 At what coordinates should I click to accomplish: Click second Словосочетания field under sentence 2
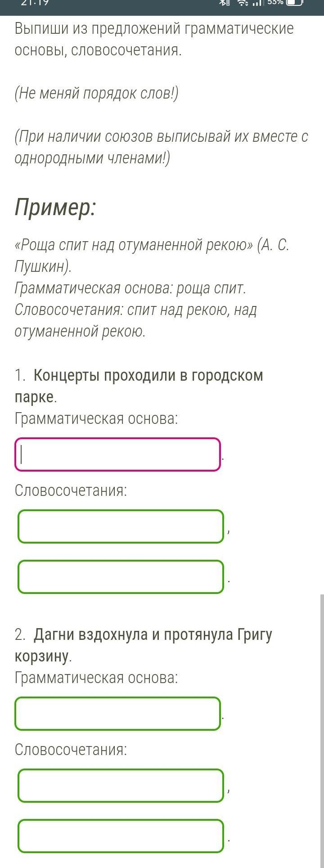point(121,836)
